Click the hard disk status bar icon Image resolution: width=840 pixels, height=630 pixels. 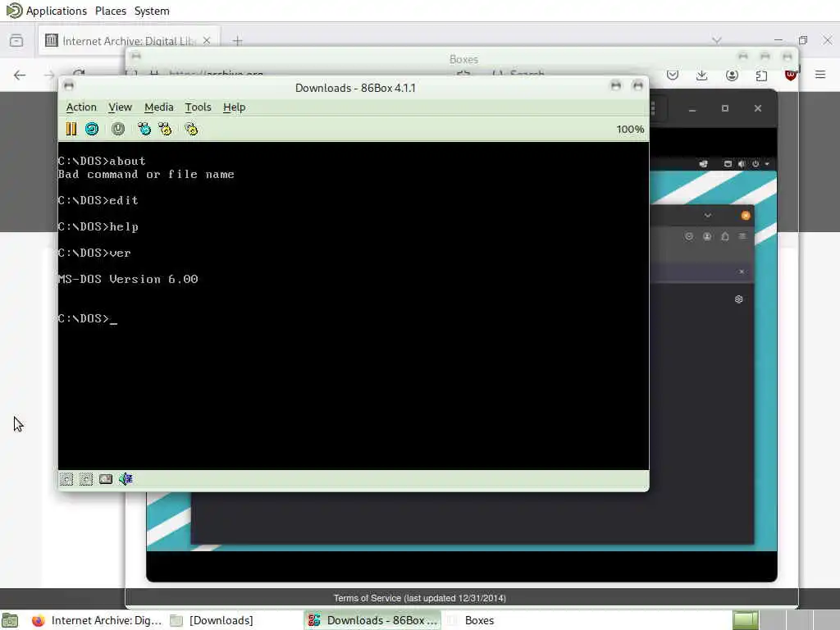click(106, 479)
